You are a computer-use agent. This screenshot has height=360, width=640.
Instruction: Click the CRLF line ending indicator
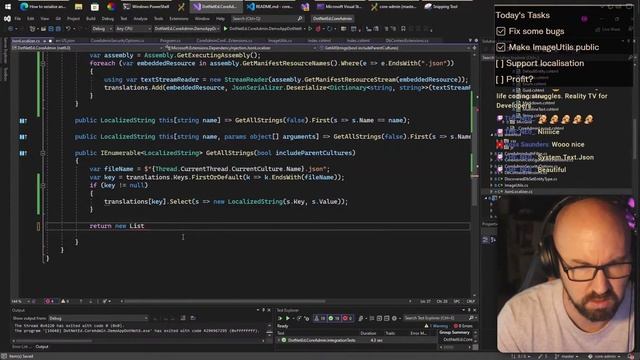(x=470, y=301)
